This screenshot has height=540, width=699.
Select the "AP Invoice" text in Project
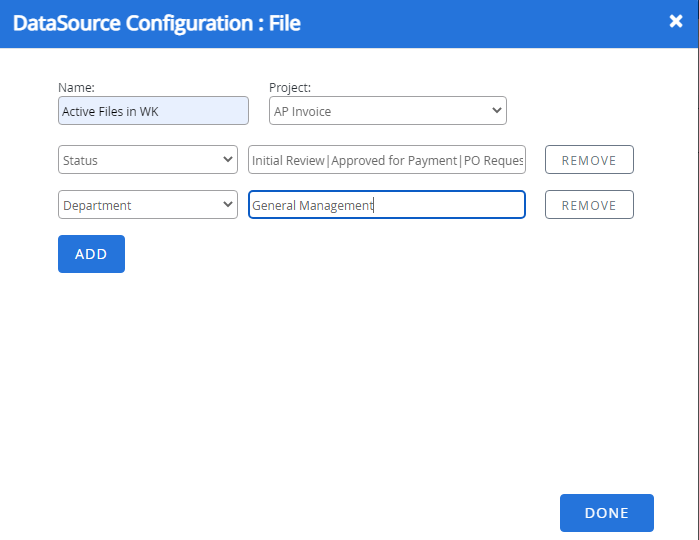[x=302, y=112]
